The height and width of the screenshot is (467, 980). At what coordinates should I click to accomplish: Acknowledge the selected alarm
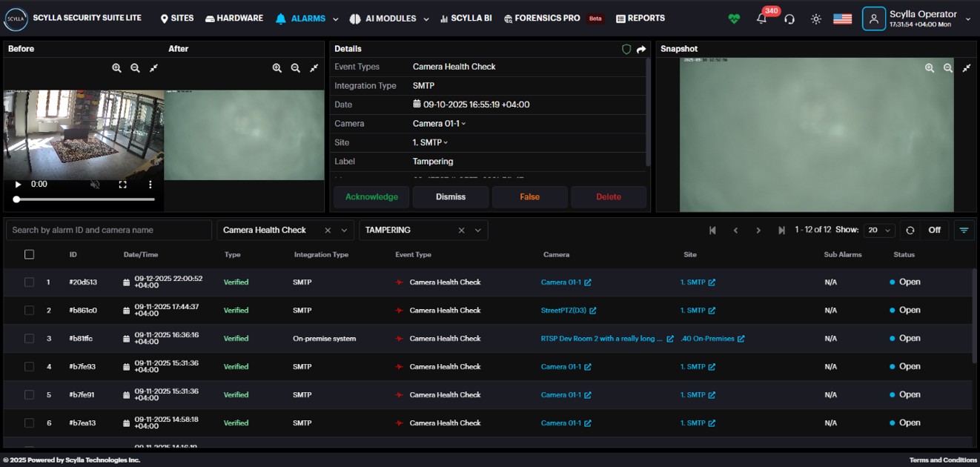click(x=371, y=197)
